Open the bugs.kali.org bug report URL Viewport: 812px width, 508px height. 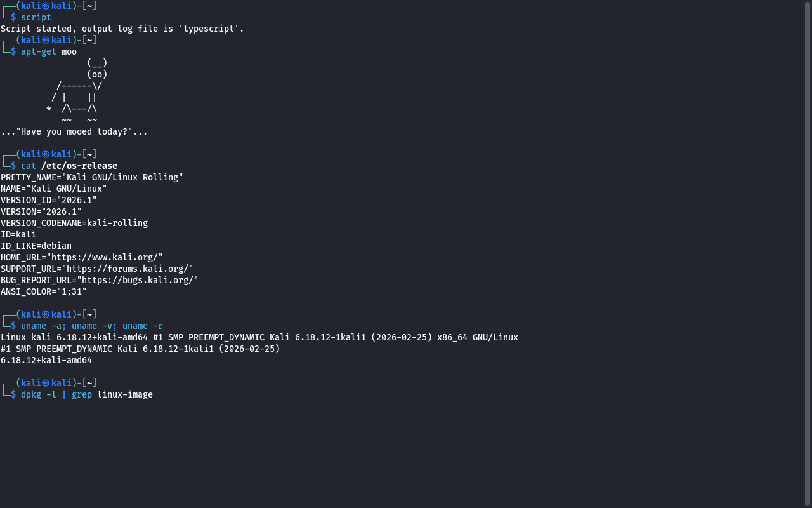(x=137, y=280)
